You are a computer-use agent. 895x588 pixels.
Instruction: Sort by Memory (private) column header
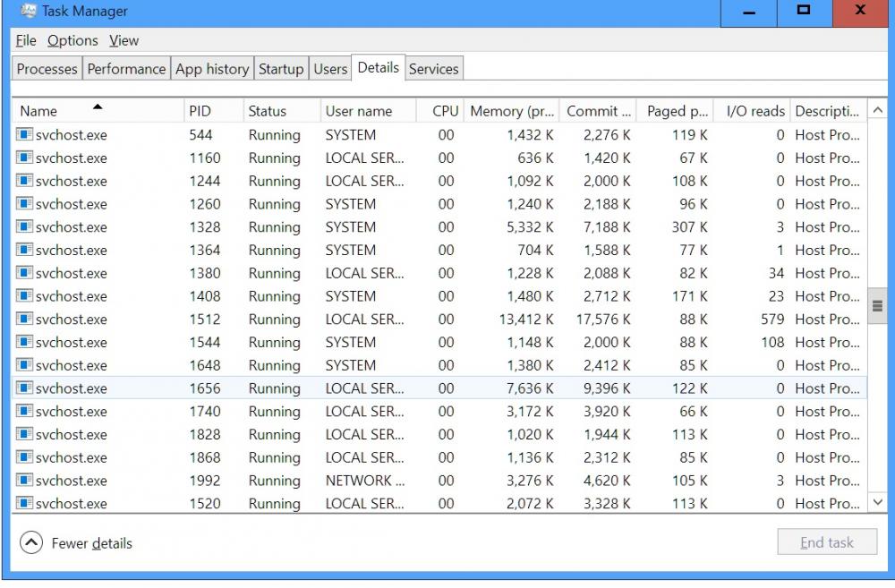(x=512, y=111)
